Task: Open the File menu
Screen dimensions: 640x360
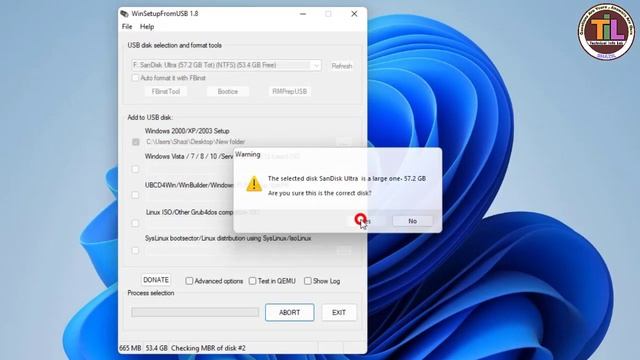Action: pyautogui.click(x=127, y=27)
